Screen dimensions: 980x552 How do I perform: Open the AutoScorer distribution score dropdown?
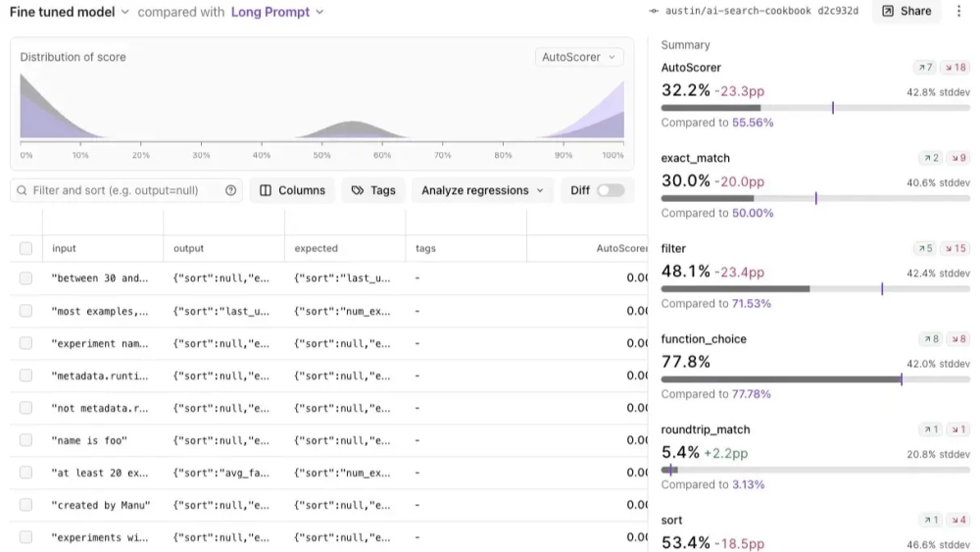click(x=579, y=57)
